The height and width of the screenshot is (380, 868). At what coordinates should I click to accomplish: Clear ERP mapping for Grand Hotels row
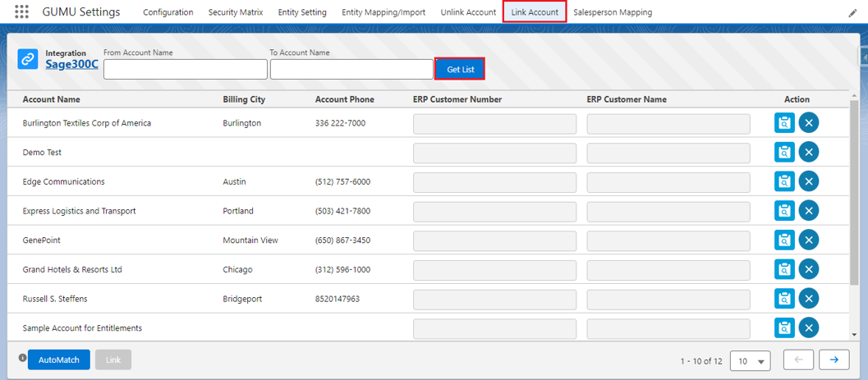809,269
